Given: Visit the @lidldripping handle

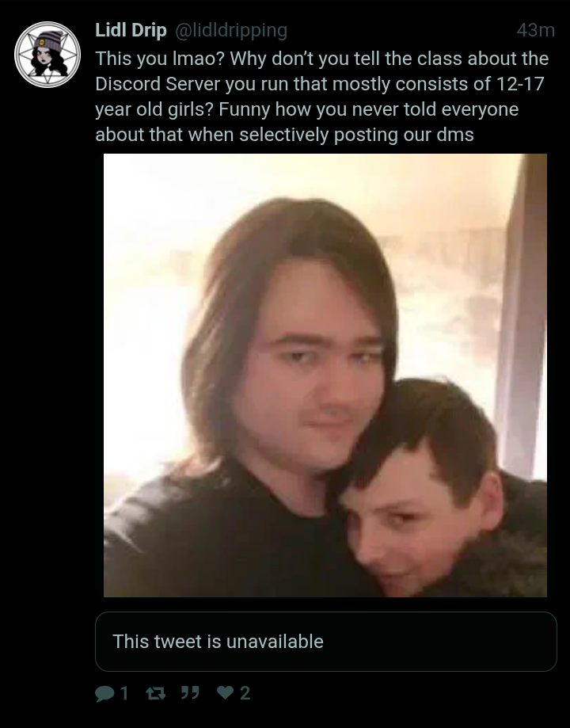Looking at the screenshot, I should 231,30.
